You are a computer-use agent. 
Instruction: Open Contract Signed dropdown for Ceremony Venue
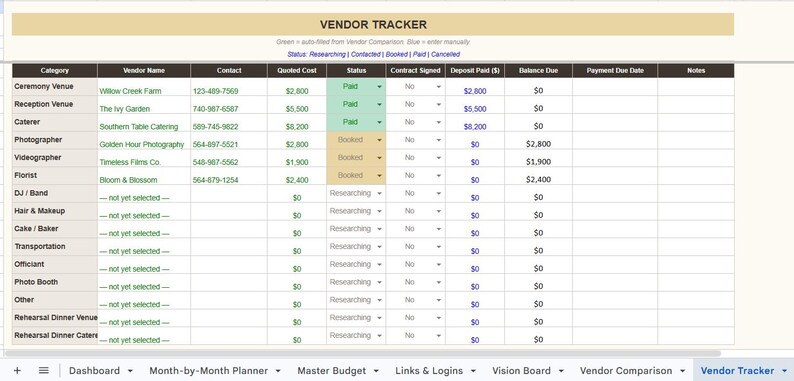tap(439, 87)
